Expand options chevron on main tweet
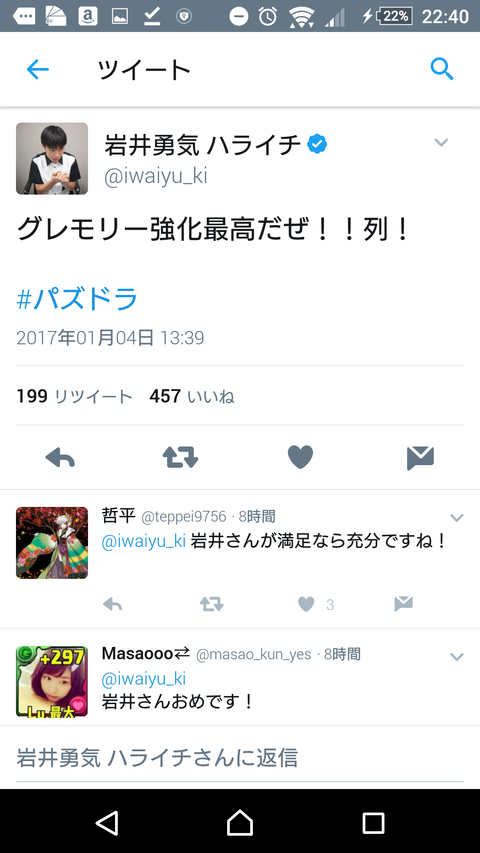The width and height of the screenshot is (480, 853). 441,143
